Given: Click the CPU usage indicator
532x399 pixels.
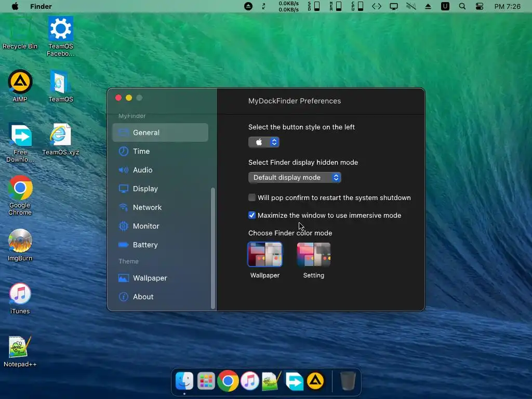Looking at the screenshot, I should [x=357, y=6].
